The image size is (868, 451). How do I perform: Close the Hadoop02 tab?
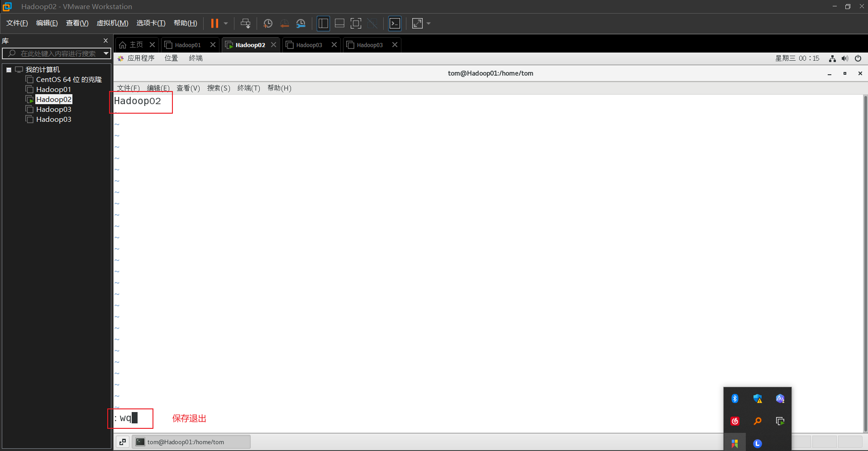coord(273,45)
